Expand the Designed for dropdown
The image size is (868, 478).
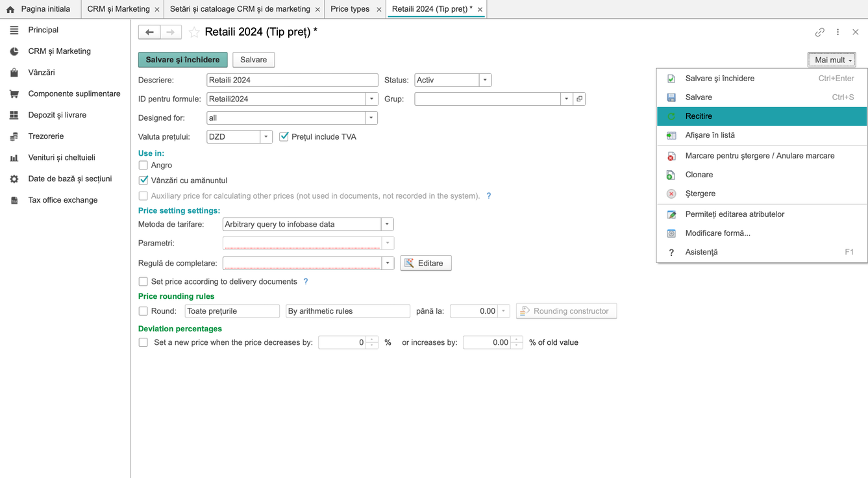(x=371, y=118)
